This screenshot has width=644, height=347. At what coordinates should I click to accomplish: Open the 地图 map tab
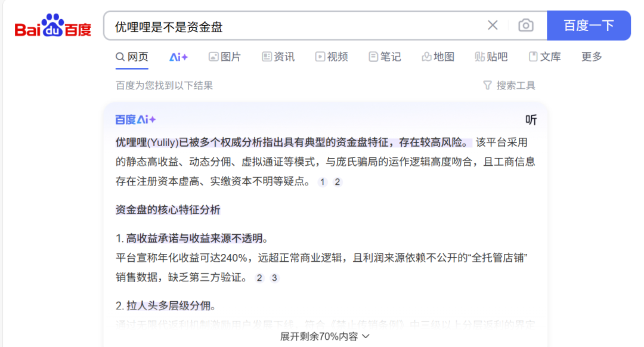click(438, 57)
